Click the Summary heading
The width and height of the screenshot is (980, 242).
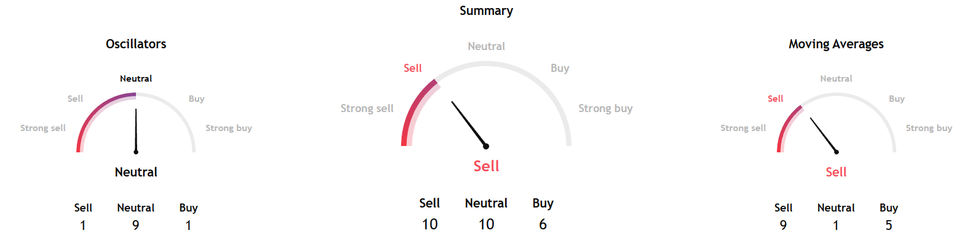pyautogui.click(x=486, y=11)
